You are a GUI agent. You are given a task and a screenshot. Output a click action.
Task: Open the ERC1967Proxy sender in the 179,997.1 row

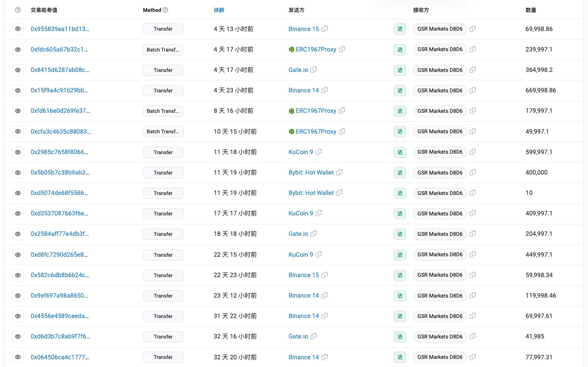[x=316, y=111]
